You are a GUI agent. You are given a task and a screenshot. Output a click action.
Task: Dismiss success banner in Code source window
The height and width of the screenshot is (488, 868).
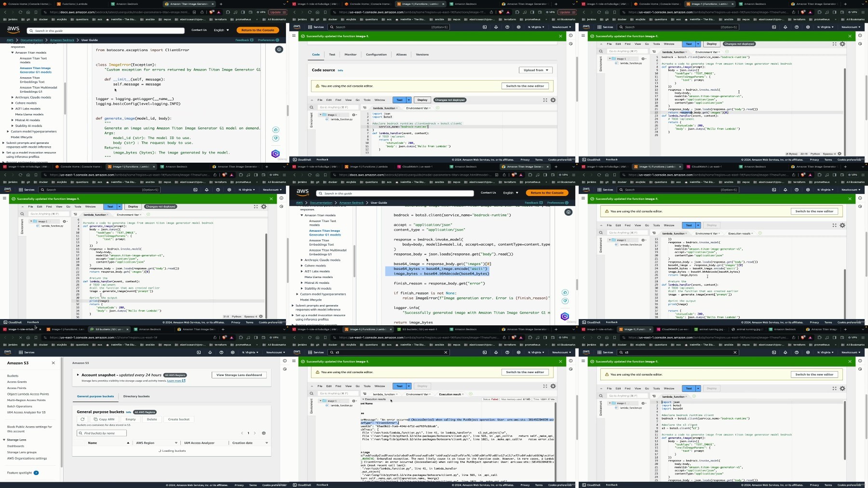(560, 36)
